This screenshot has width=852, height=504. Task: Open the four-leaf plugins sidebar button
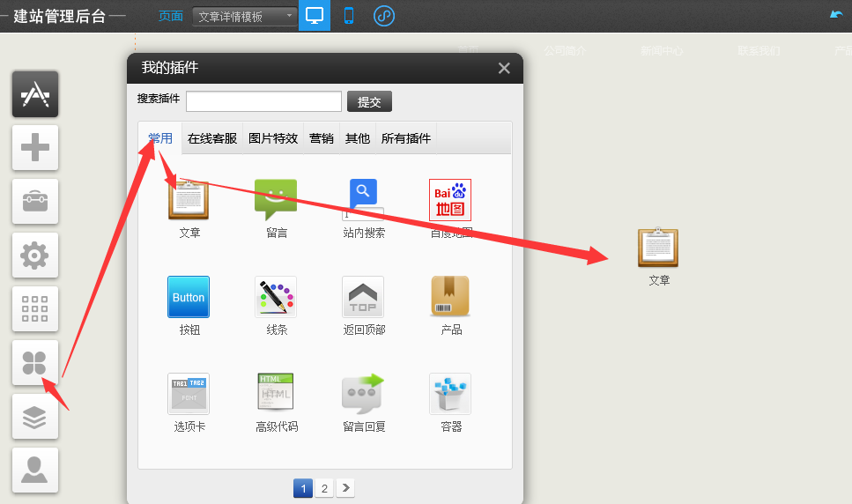(x=35, y=362)
